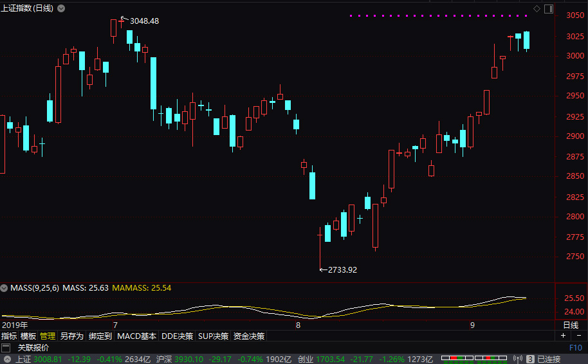Click the second red-green market breadth bar
The width and height of the screenshot is (588, 364).
[x=491, y=359]
